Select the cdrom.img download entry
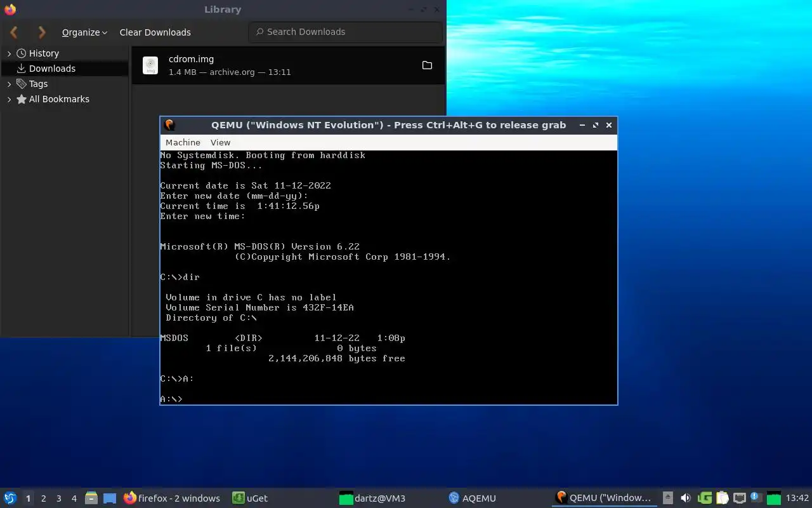812x508 pixels. click(288, 65)
